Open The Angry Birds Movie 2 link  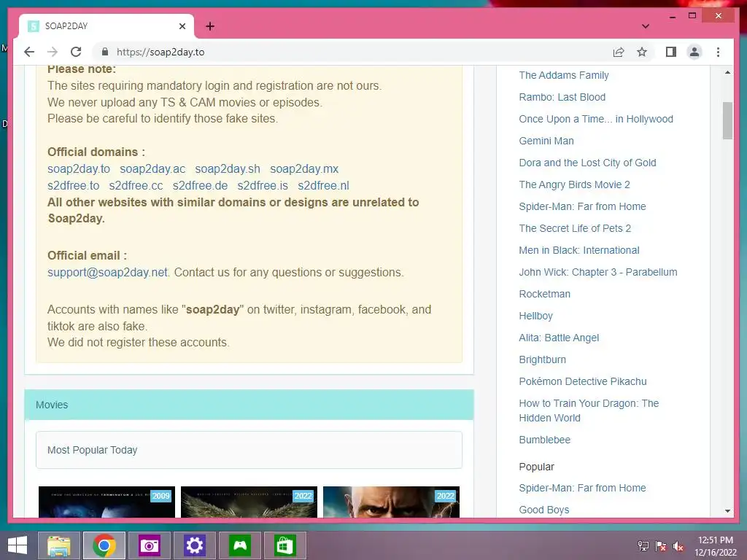point(575,184)
